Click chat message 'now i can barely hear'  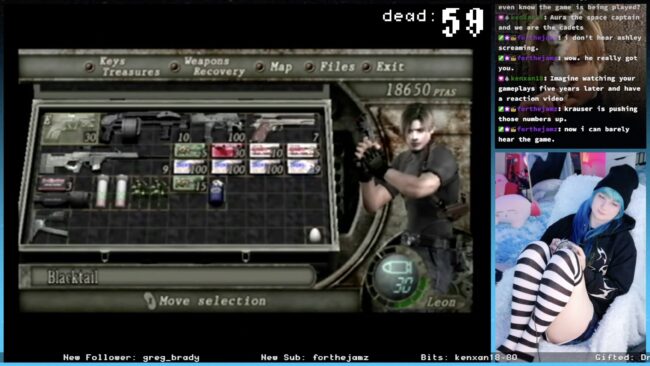pos(565,134)
